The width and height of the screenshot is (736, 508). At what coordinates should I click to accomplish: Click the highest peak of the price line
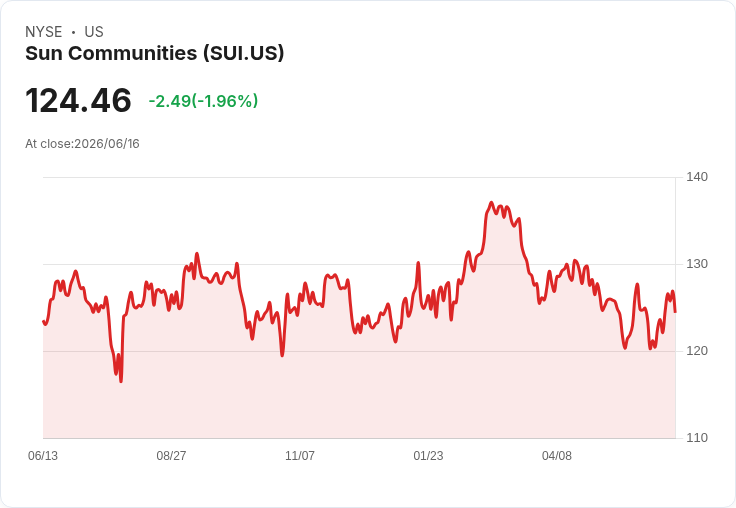[491, 202]
